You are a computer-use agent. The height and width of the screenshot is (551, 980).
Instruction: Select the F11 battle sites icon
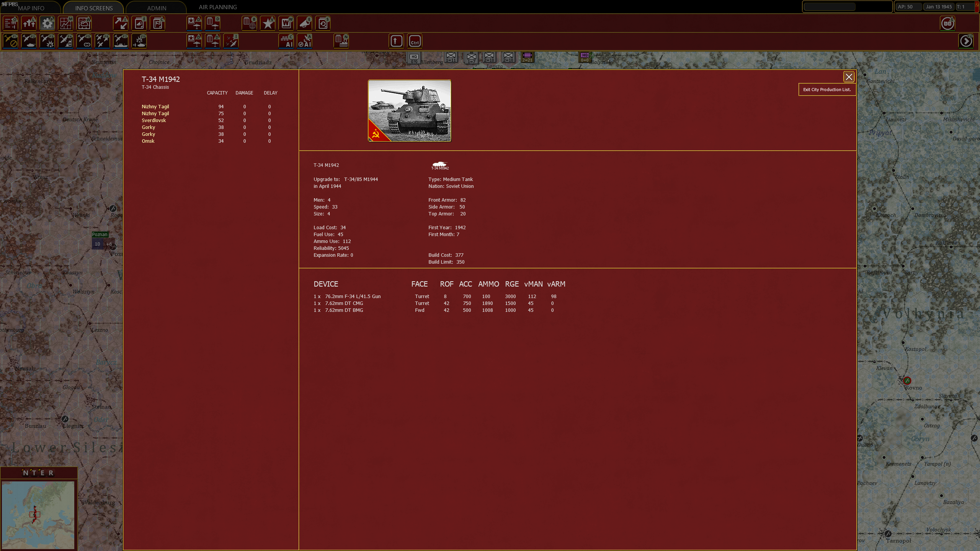click(139, 41)
